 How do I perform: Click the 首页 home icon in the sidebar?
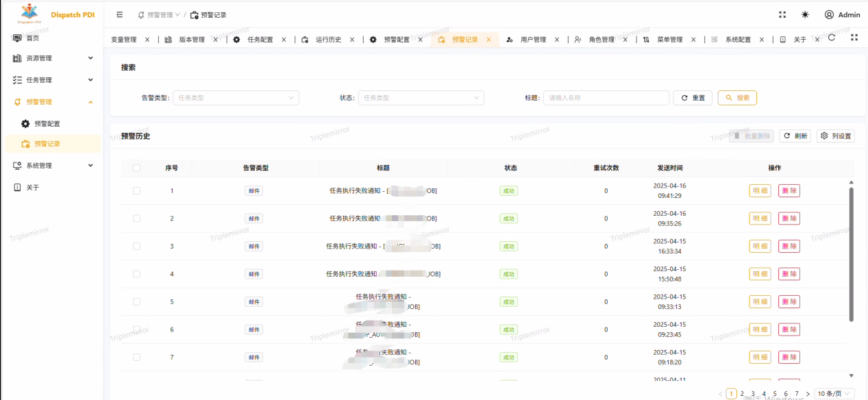click(x=17, y=38)
